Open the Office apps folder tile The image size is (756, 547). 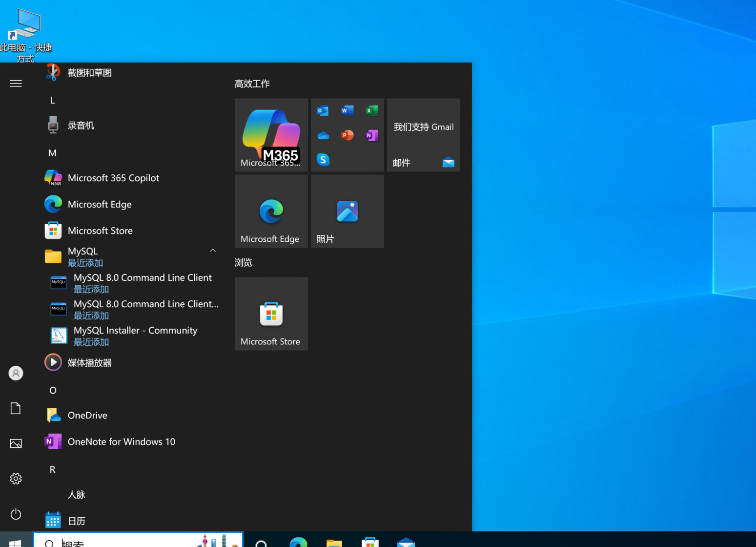coord(347,135)
